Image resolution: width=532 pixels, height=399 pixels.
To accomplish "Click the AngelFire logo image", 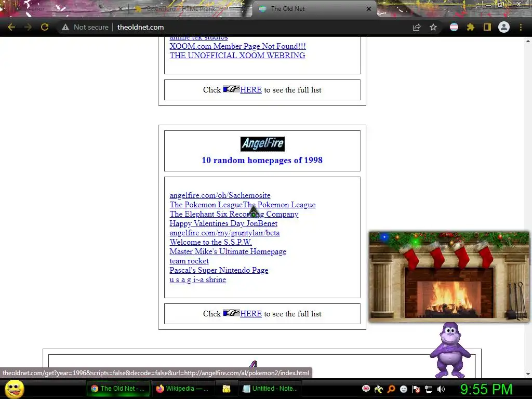I will click(x=262, y=144).
